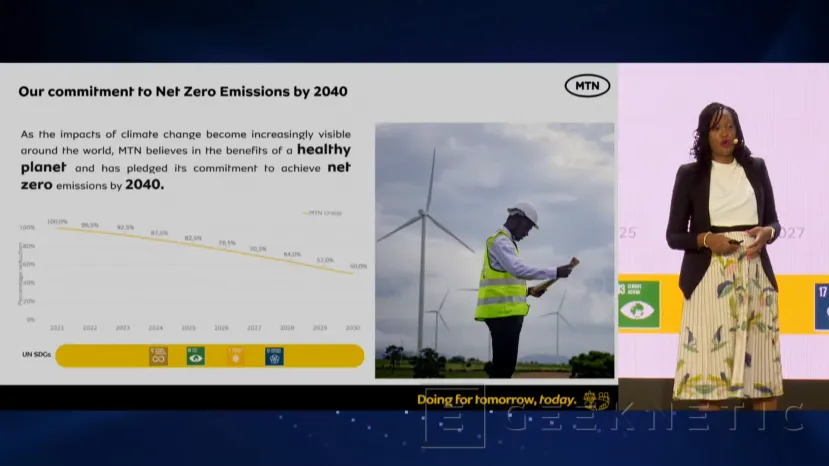The height and width of the screenshot is (466, 829).
Task: Click the 2029 label on the x-axis
Action: tap(320, 328)
